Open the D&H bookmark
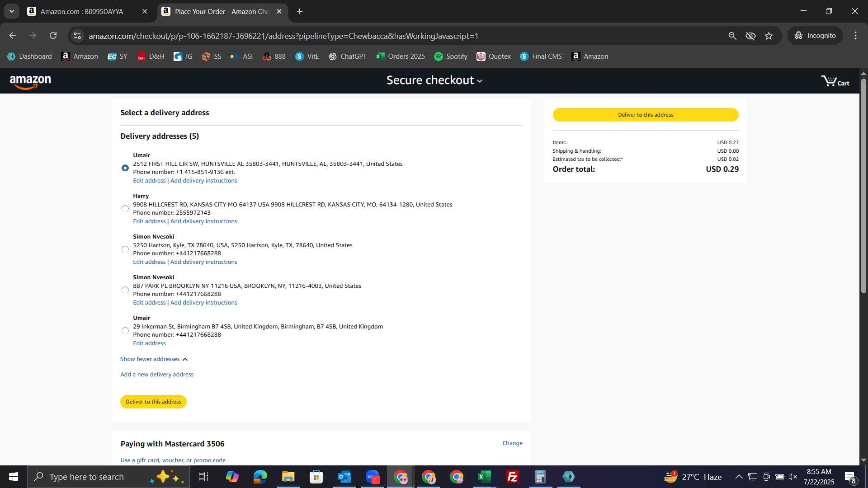The width and height of the screenshot is (868, 488). click(151, 56)
